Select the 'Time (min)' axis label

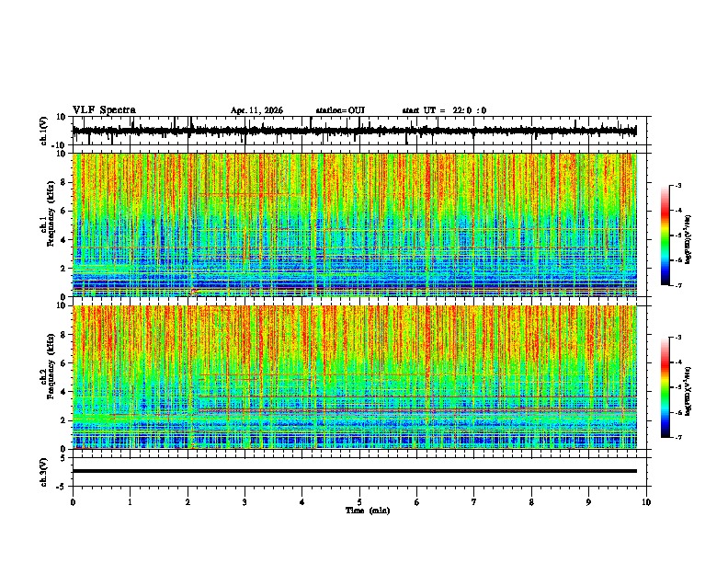point(368,511)
